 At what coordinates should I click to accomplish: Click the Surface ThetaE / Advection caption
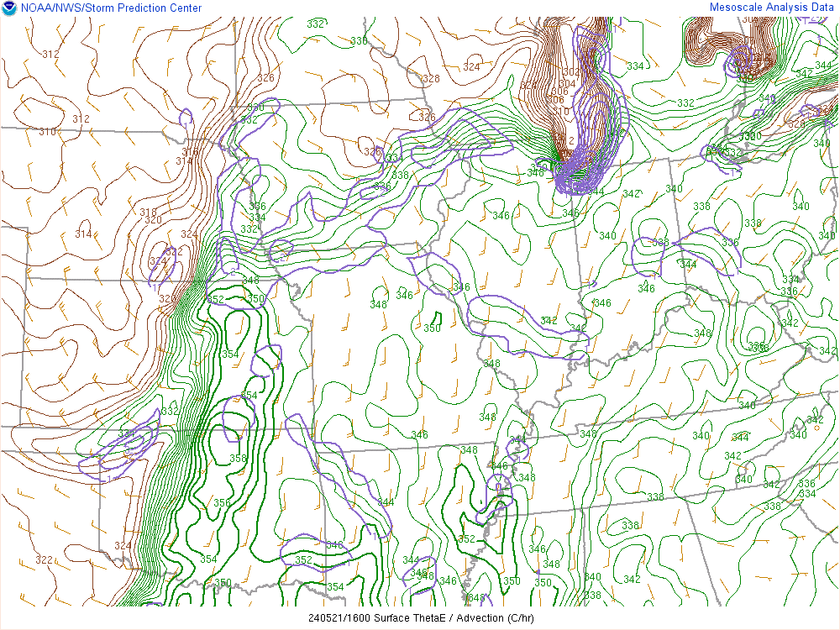[420, 619]
